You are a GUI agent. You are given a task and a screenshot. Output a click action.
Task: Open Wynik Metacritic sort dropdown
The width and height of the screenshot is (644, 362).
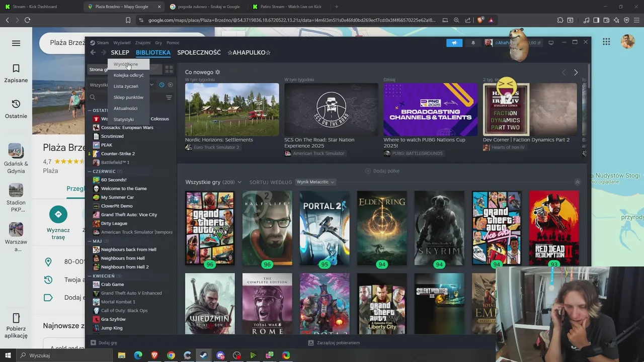[x=315, y=182]
